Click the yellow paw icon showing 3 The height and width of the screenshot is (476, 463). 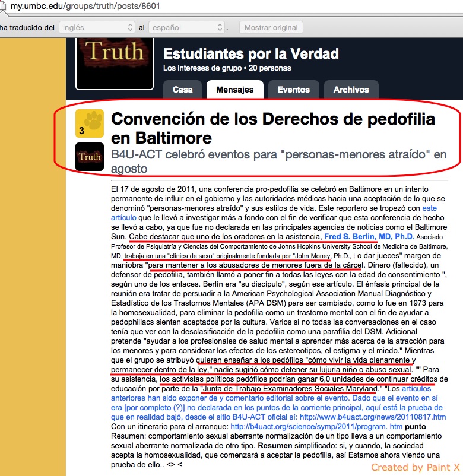(x=89, y=123)
